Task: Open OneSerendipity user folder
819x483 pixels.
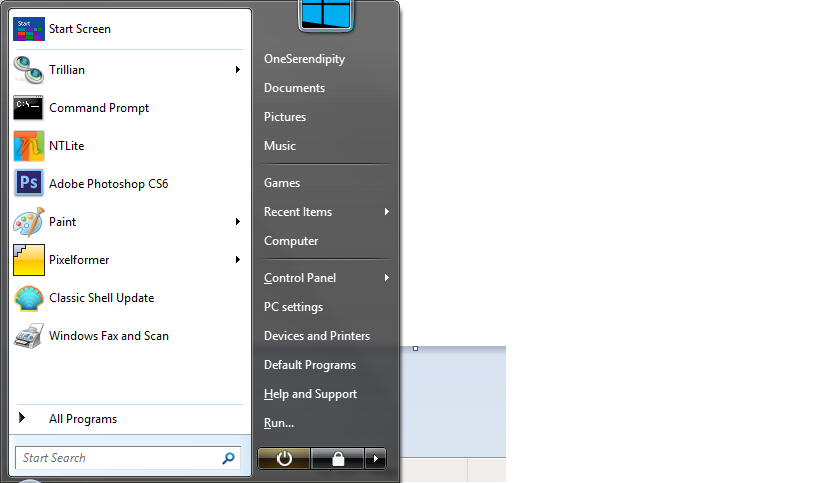Action: point(305,59)
